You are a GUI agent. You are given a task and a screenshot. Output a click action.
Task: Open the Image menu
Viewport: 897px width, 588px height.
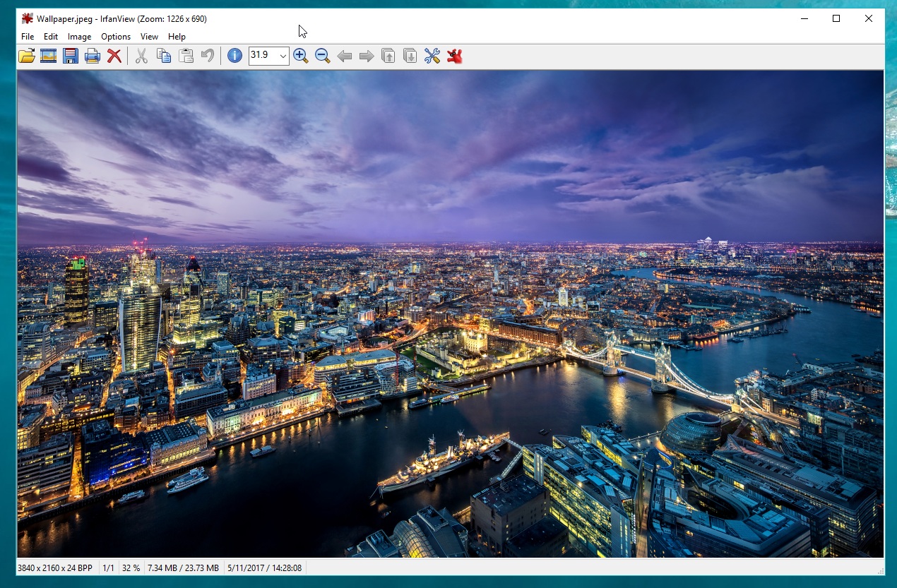click(79, 37)
